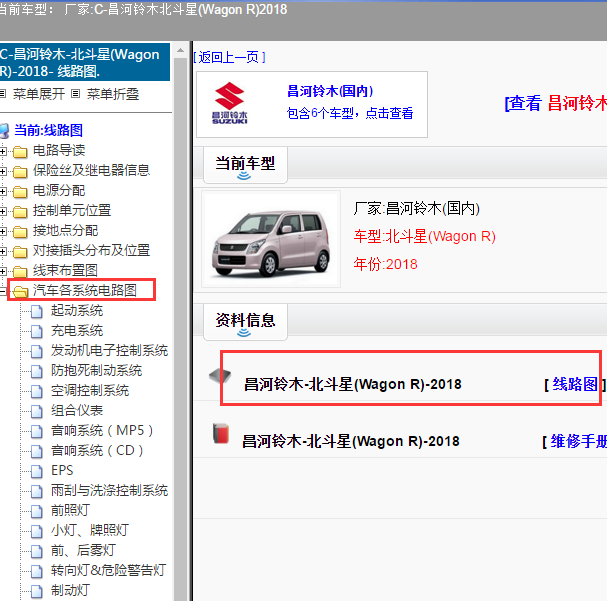This screenshot has width=607, height=601.
Task: Expand the 控制单元位置 tree node
Action: (3, 211)
